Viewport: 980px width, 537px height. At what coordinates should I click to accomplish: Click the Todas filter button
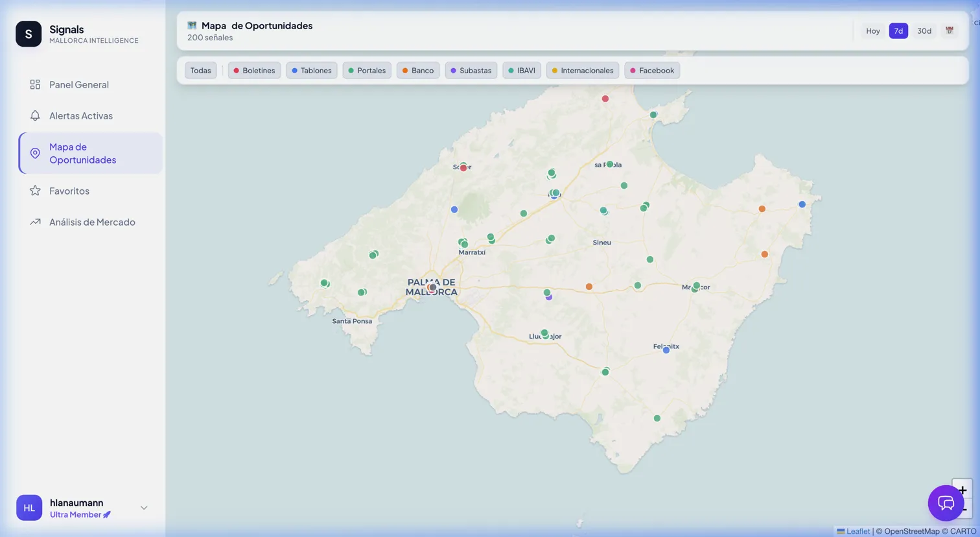200,70
